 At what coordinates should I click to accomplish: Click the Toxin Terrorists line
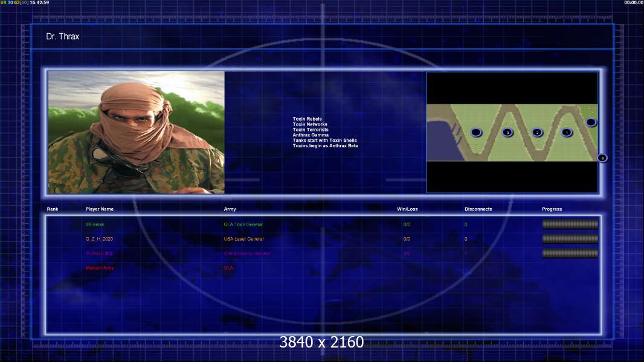click(311, 130)
